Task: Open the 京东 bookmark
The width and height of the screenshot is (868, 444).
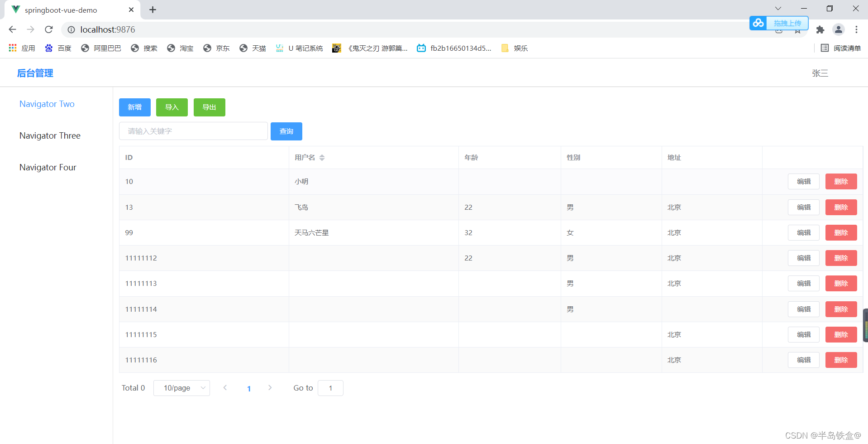Action: (216, 48)
